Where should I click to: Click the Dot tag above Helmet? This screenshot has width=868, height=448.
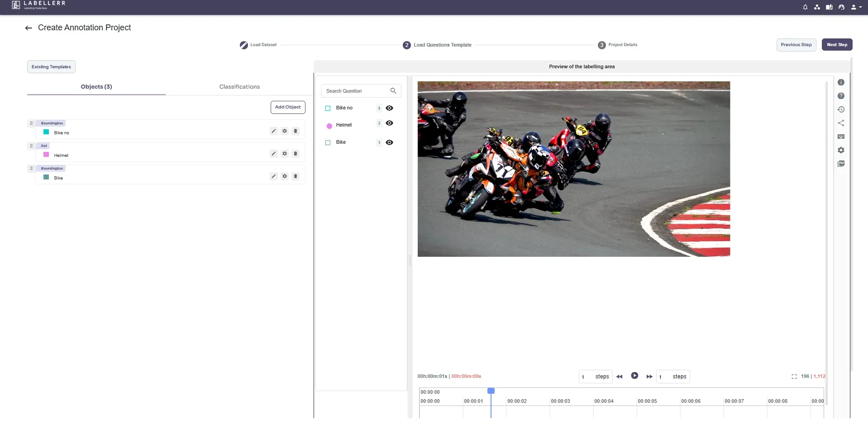click(x=44, y=146)
